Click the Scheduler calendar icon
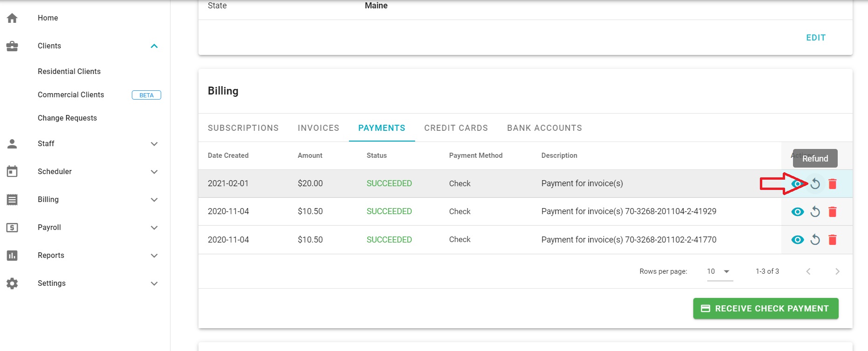Image resolution: width=868 pixels, height=351 pixels. [x=12, y=172]
